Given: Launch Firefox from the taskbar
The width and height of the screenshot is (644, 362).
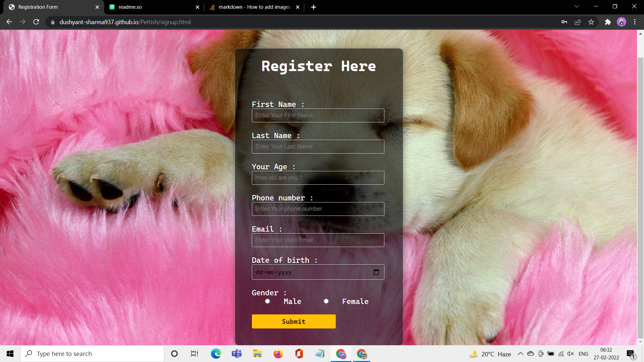Looking at the screenshot, I should (x=278, y=354).
